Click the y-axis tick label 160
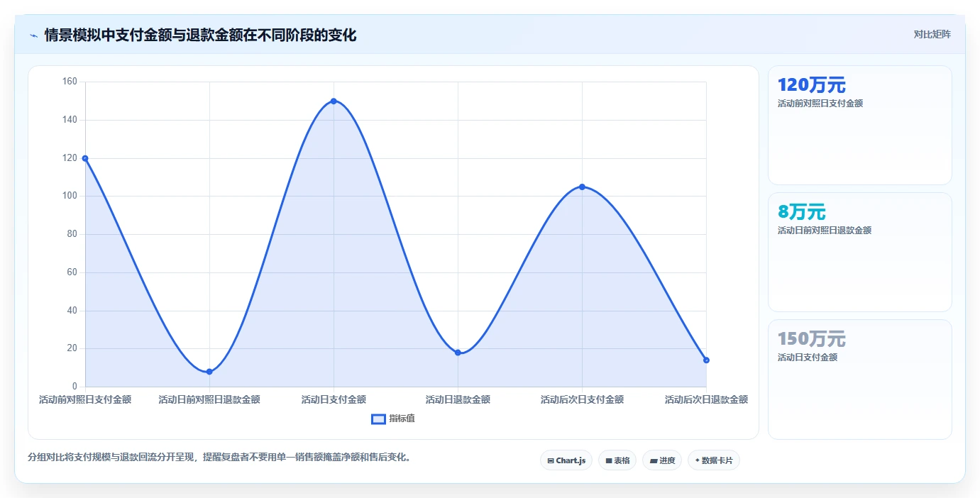This screenshot has height=498, width=980. pos(70,82)
